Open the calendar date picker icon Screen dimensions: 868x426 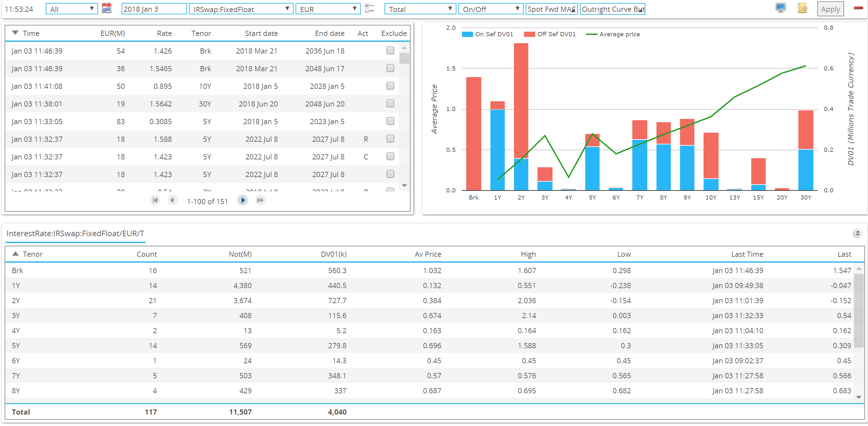coord(107,8)
